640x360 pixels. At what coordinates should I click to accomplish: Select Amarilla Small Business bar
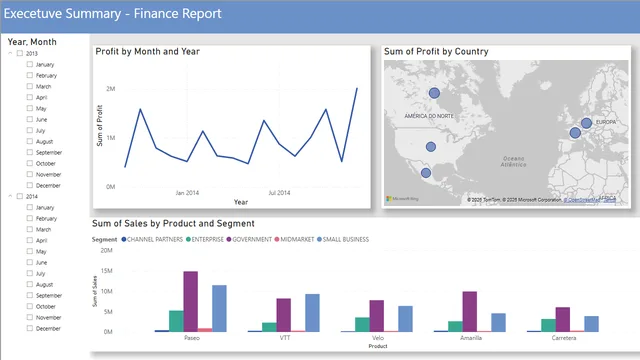pos(498,322)
